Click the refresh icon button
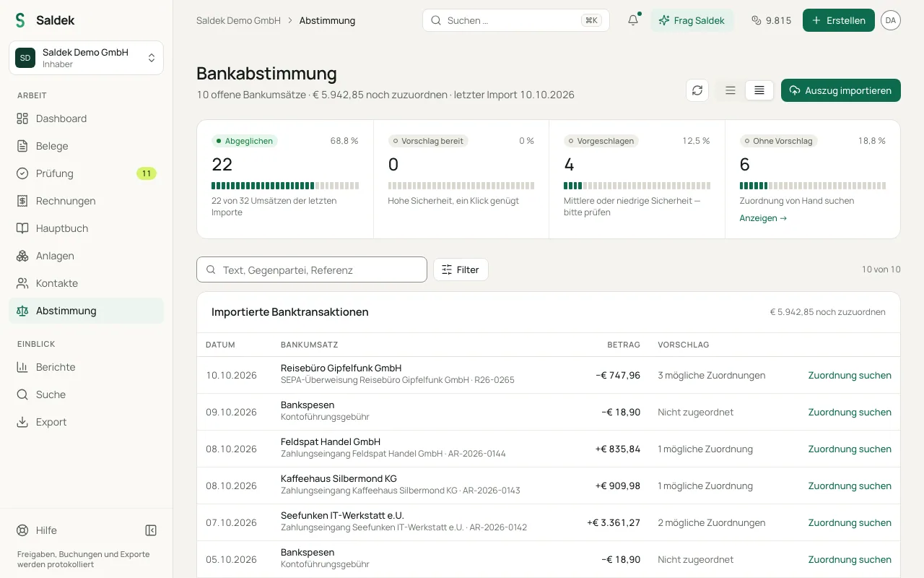924x578 pixels. pyautogui.click(x=697, y=90)
